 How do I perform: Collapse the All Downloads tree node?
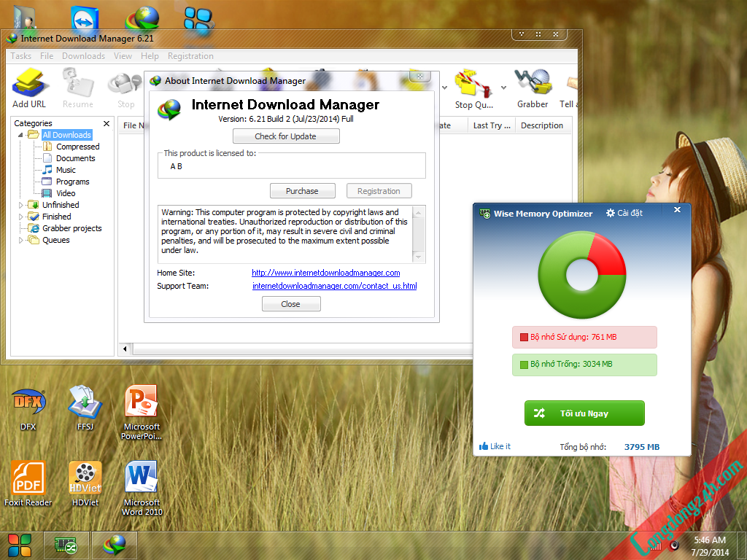point(20,135)
